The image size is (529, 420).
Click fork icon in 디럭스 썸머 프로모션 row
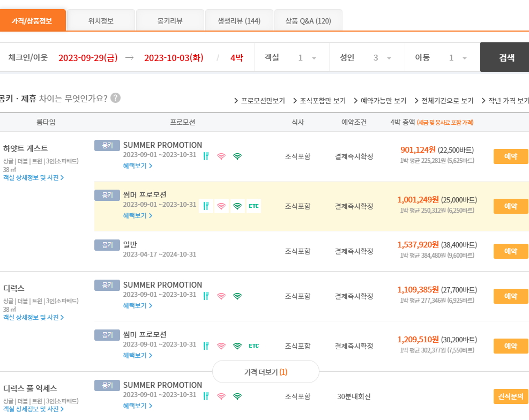(x=206, y=346)
